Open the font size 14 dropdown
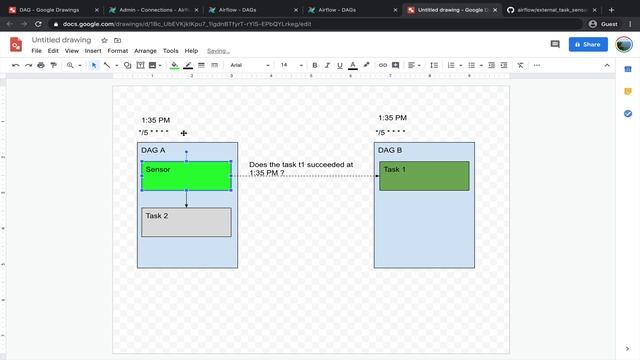640x360 pixels. pos(291,65)
